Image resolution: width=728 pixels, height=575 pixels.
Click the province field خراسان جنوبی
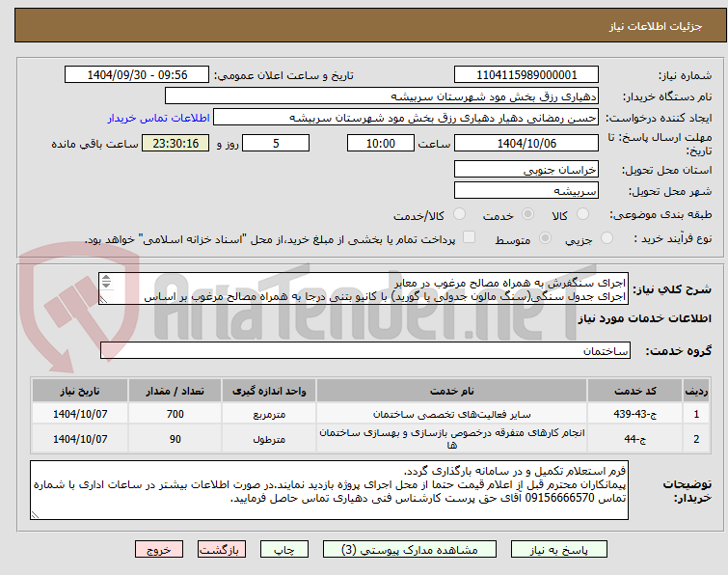point(526,170)
